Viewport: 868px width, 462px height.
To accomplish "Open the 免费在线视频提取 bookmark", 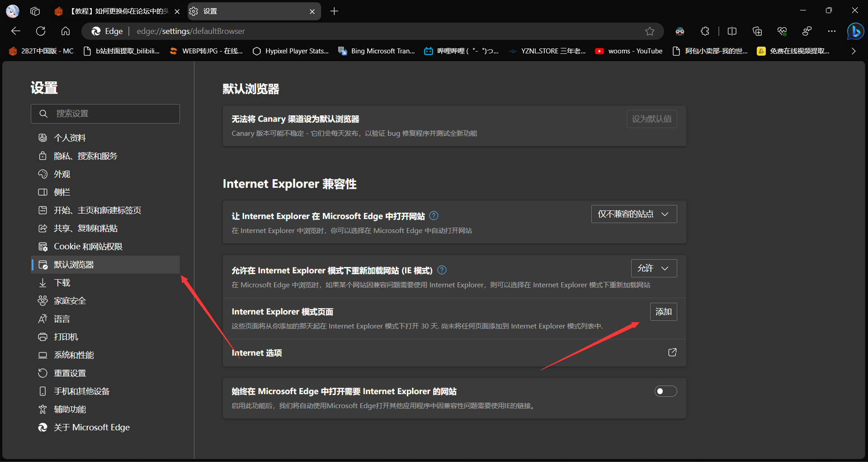I will pos(793,51).
